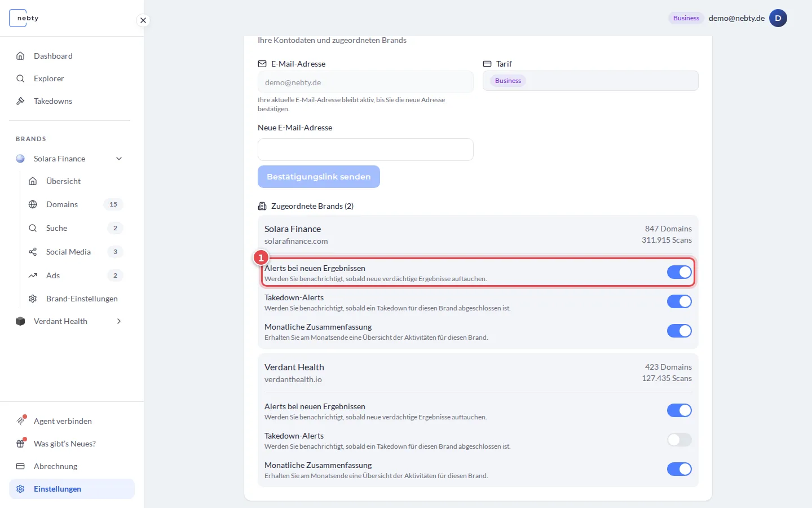Toggle Verdant Health Monatliche Zusammenfassung switch
The image size is (812, 508).
(679, 469)
